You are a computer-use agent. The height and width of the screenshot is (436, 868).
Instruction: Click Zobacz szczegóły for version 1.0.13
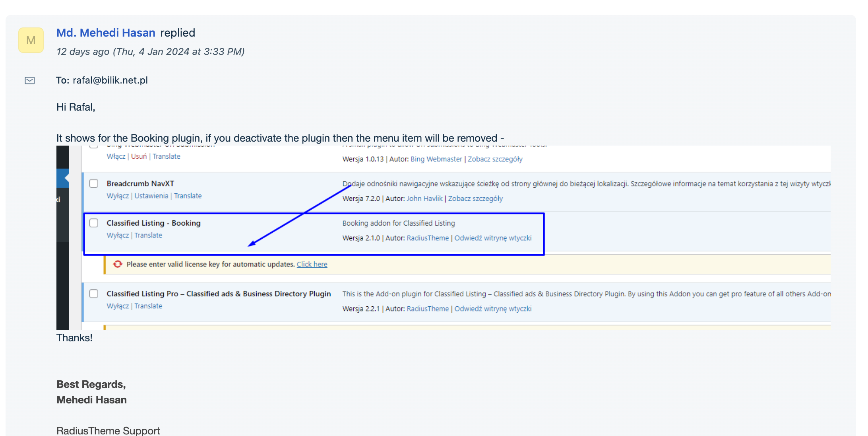pos(495,159)
